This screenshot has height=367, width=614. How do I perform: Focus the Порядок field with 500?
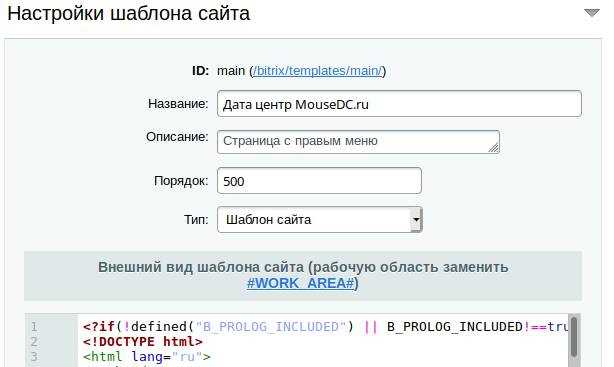[x=319, y=181]
